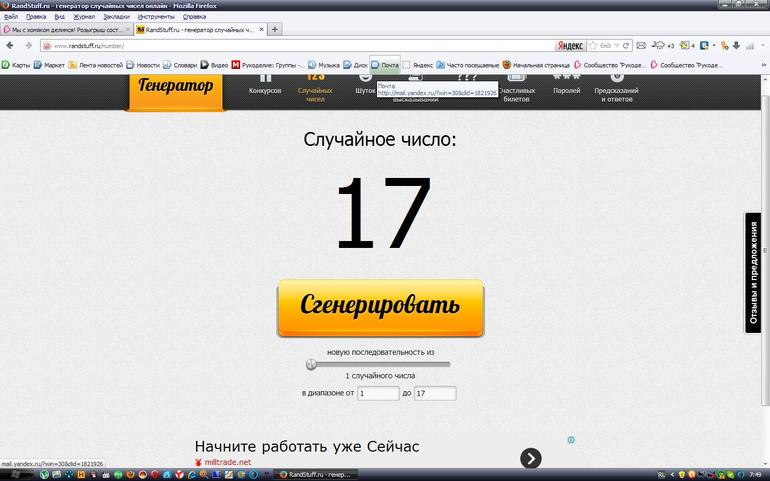Click the Яндекс button in address bar
Image resolution: width=770 pixels, height=481 pixels.
pyautogui.click(x=570, y=46)
